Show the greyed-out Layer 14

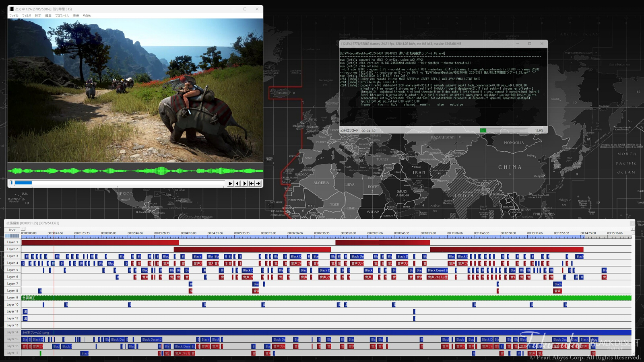[12, 332]
